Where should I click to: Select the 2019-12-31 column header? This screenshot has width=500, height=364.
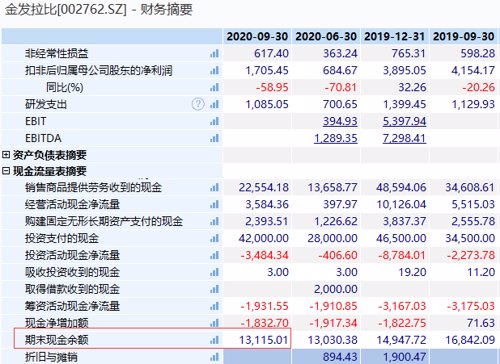point(395,36)
